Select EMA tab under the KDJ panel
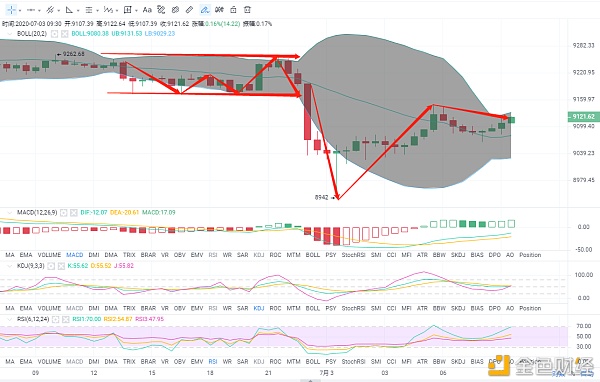Screen dimensions: 600x382 (26, 308)
